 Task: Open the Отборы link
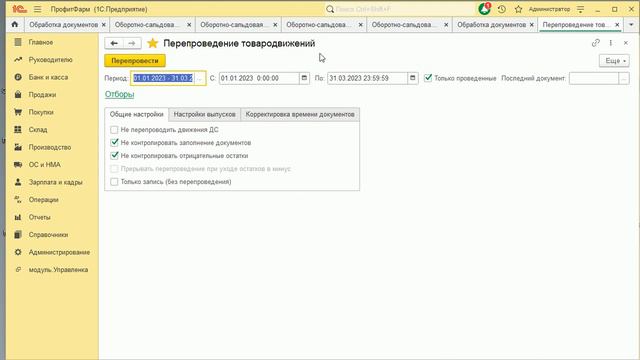point(120,94)
